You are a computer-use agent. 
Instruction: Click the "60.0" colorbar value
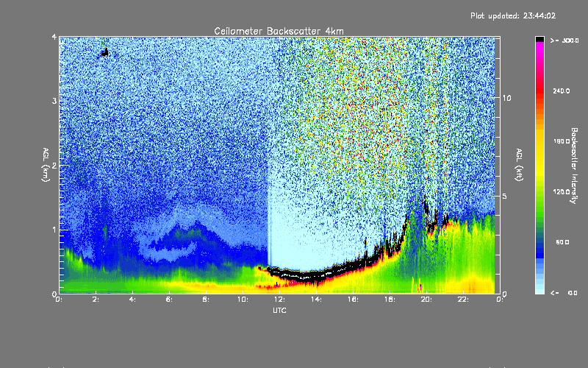[x=562, y=242]
